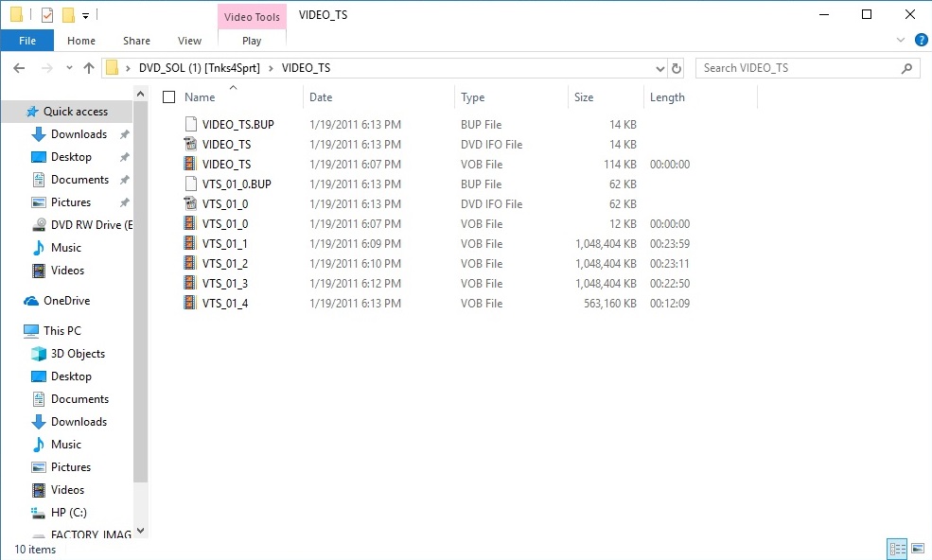Click the New folder quick access icon

(69, 15)
